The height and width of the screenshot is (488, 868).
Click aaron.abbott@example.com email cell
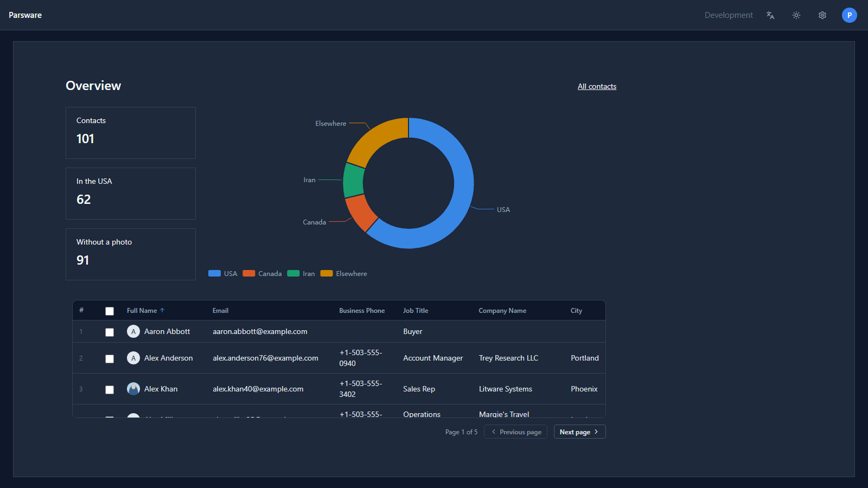tap(260, 331)
